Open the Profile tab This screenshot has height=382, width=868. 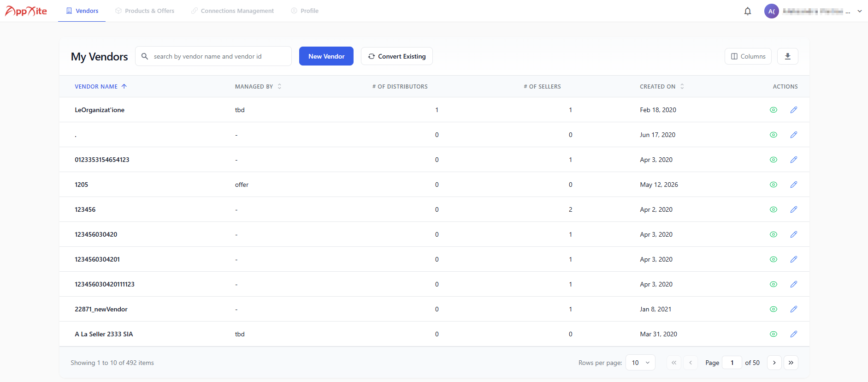click(x=305, y=11)
